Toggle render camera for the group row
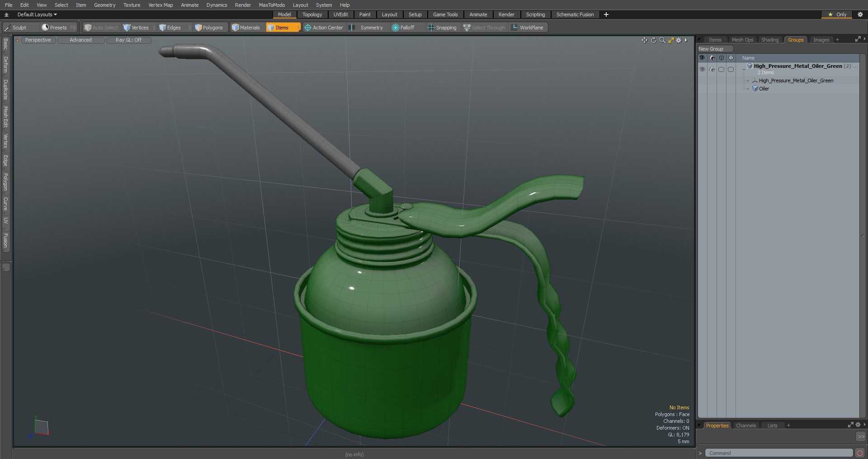Viewport: 868px width, 459px height. coord(712,69)
